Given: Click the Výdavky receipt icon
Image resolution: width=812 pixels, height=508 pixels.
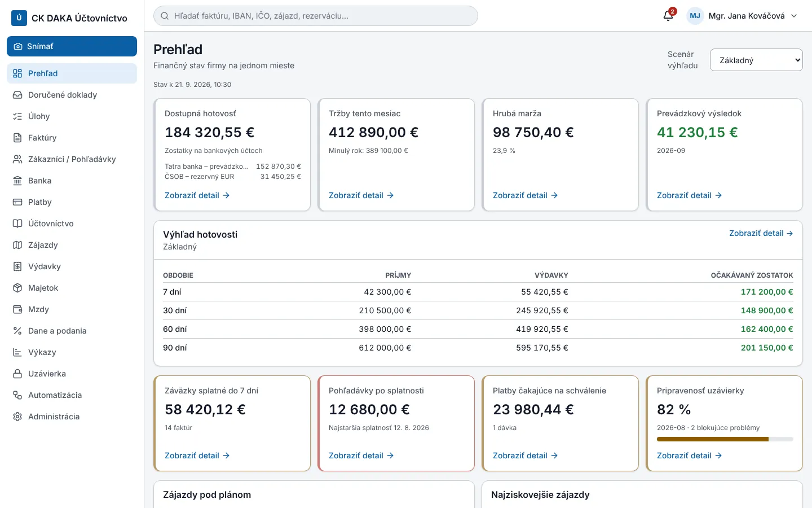Looking at the screenshot, I should (x=17, y=266).
